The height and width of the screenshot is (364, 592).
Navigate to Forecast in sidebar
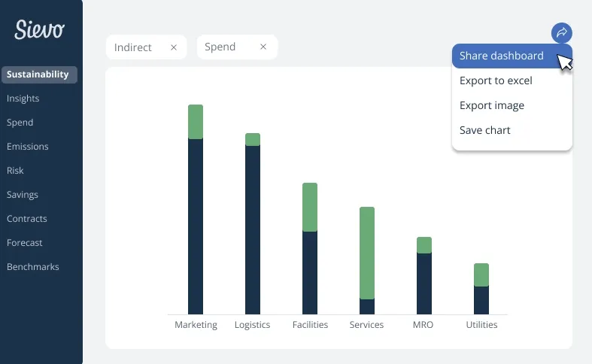pyautogui.click(x=25, y=243)
